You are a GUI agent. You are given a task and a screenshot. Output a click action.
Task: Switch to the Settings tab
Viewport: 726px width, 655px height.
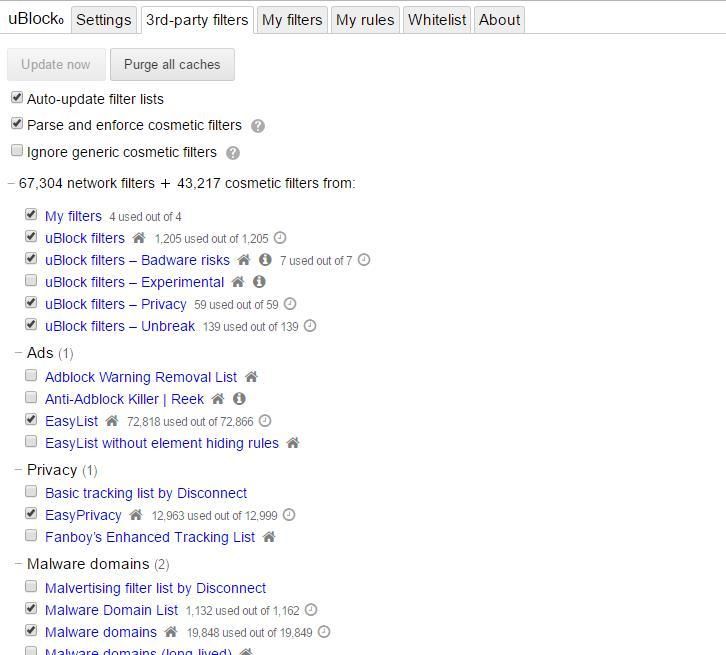[x=104, y=20]
